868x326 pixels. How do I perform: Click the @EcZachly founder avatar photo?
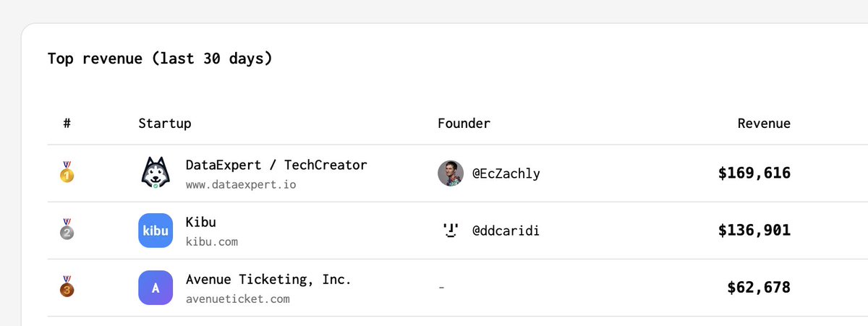[451, 173]
